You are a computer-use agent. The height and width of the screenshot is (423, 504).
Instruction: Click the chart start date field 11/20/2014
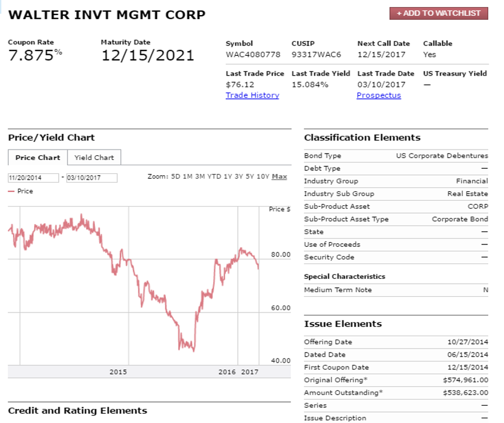tap(33, 177)
